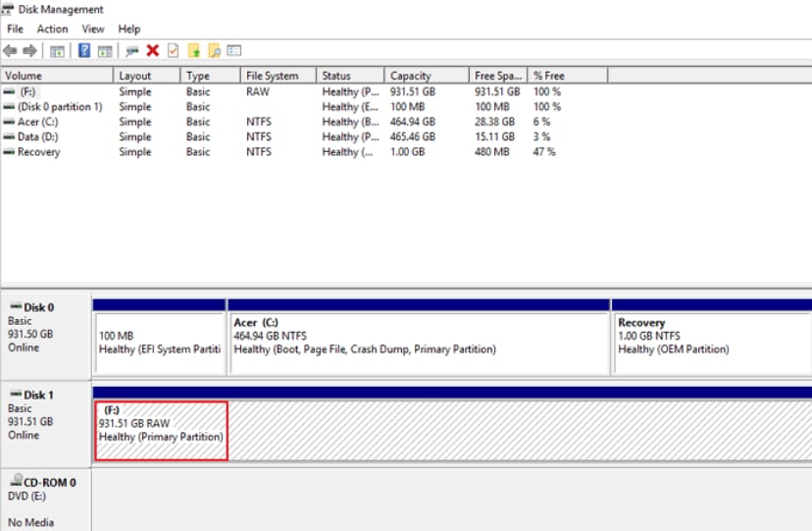Click the Disk Management title bar icon
The height and width of the screenshot is (531, 812).
coord(7,10)
